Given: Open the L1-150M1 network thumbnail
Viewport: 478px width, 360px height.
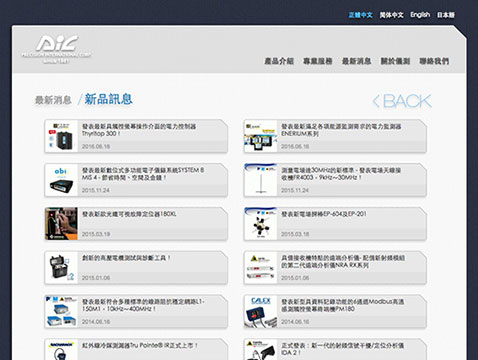Looking at the screenshot, I should [61, 311].
